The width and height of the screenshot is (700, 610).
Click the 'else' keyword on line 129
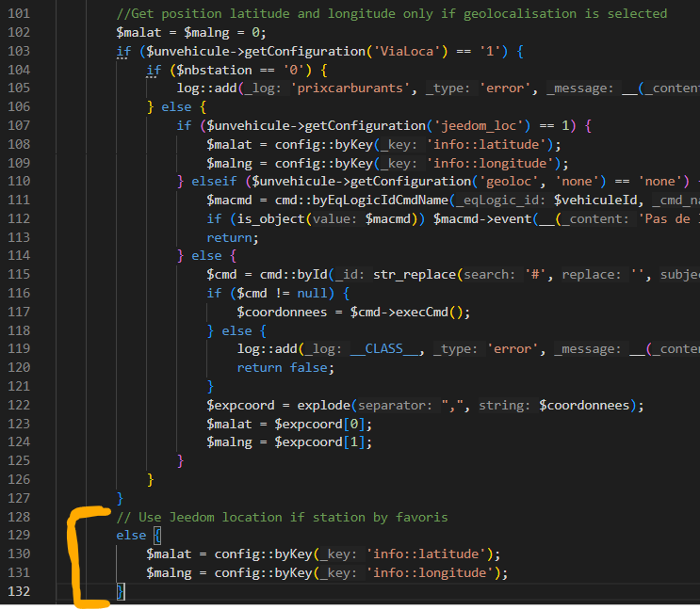131,536
